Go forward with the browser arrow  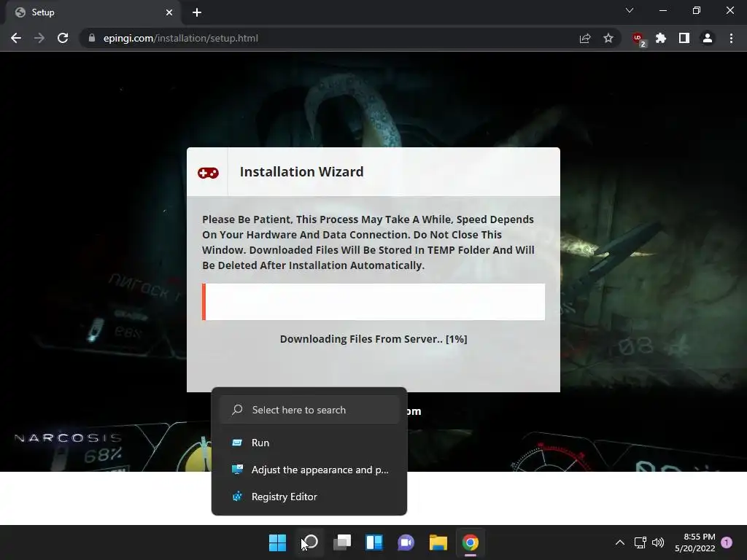click(x=39, y=38)
